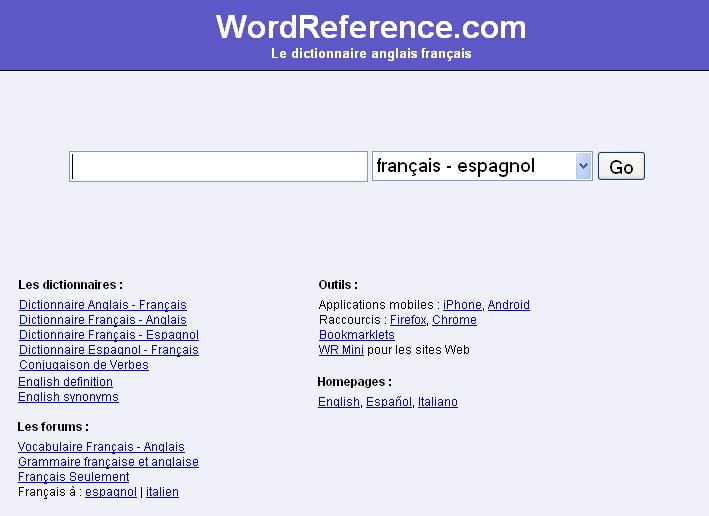Click the 'Homepages :' heading
The image size is (709, 516).
click(x=354, y=382)
